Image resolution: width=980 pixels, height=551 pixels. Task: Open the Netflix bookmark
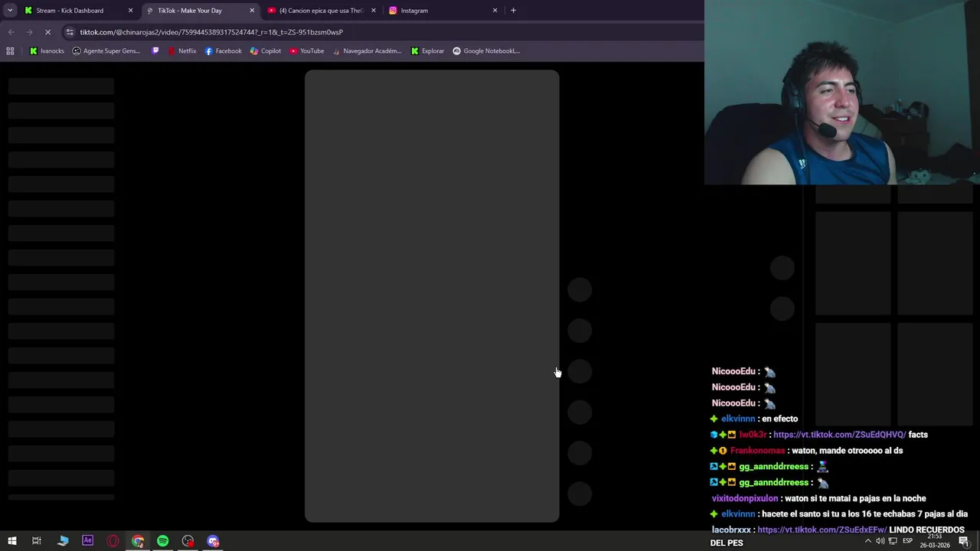point(182,51)
